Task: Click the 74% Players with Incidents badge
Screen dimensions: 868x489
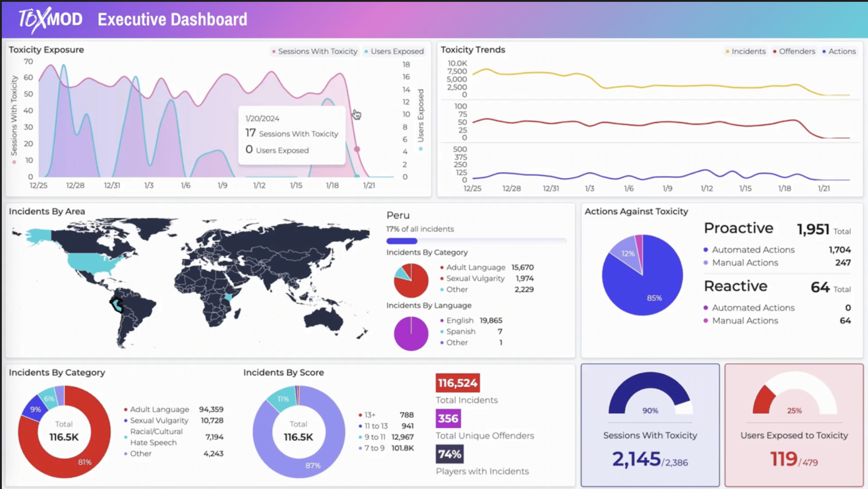Action: (x=450, y=454)
